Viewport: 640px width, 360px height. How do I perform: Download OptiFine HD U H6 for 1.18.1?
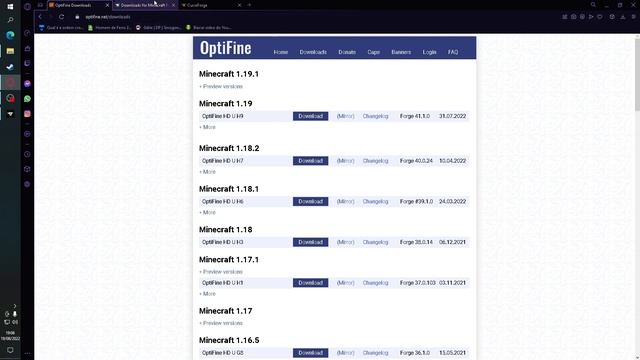point(310,202)
